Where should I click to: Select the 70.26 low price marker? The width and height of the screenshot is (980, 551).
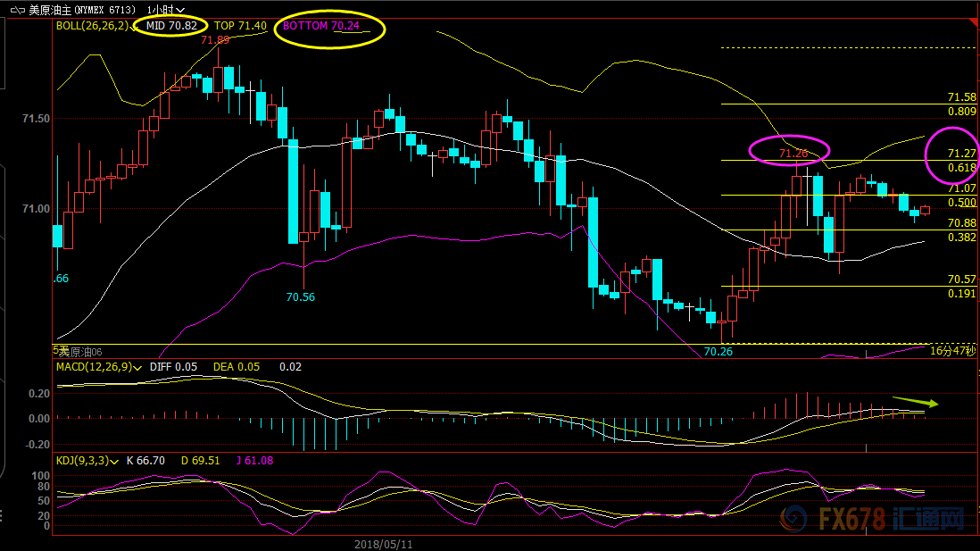(718, 352)
